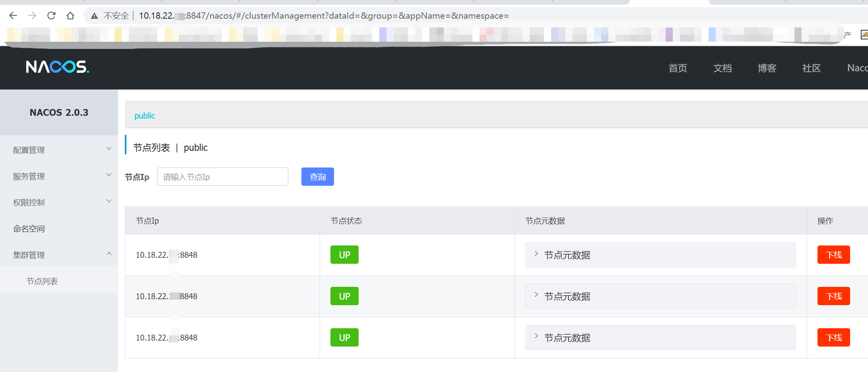This screenshot has width=868, height=372.
Task: Expand 节点元数据 in the third node row
Action: click(x=660, y=337)
